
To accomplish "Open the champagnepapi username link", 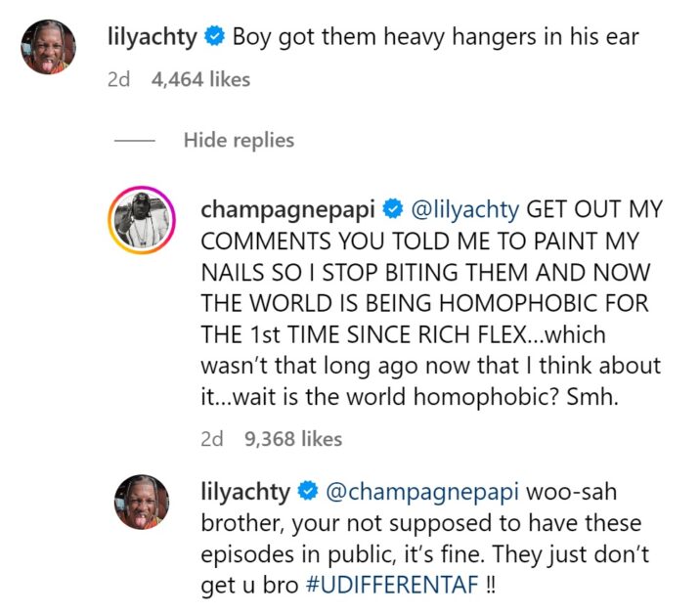I will click(287, 210).
